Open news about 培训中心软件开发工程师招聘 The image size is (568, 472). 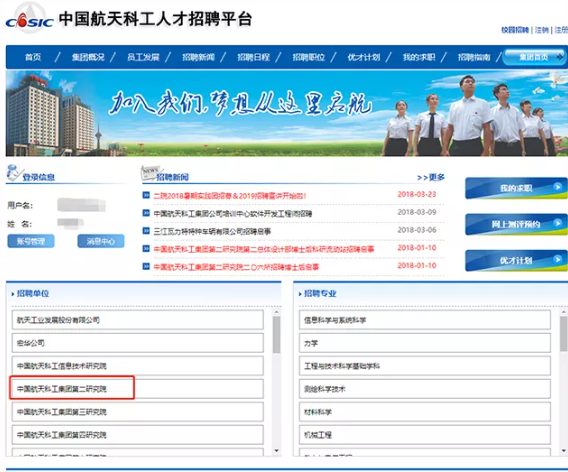(x=233, y=214)
